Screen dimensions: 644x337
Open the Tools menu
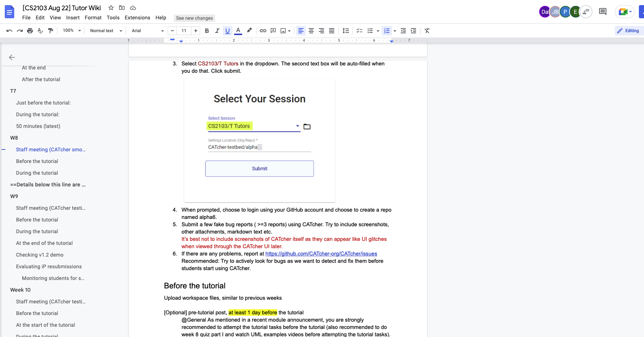[113, 18]
